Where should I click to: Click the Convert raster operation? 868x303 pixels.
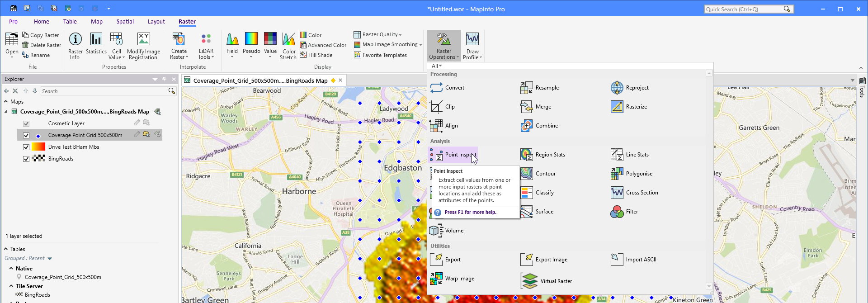(448, 88)
